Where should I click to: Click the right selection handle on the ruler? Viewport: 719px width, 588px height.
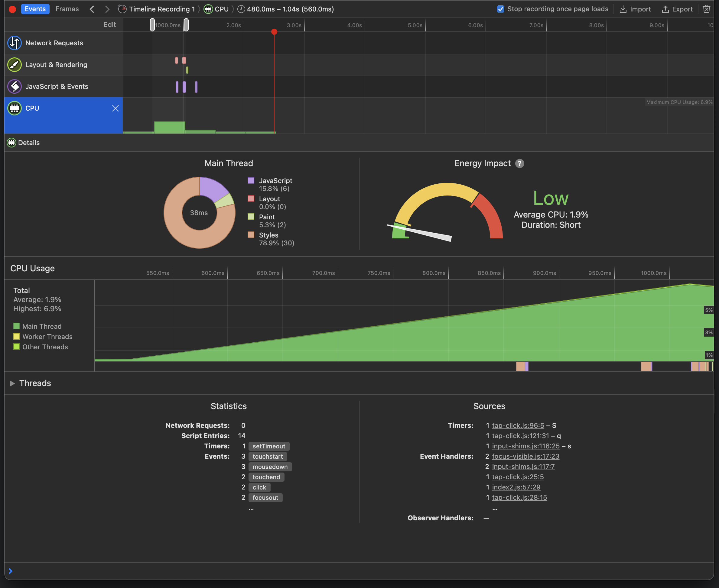point(186,25)
